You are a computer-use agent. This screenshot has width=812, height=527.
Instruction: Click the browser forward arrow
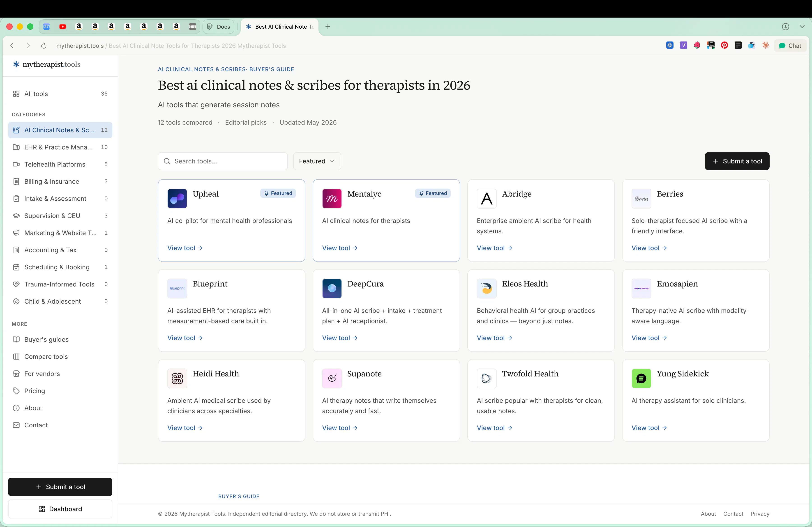28,46
